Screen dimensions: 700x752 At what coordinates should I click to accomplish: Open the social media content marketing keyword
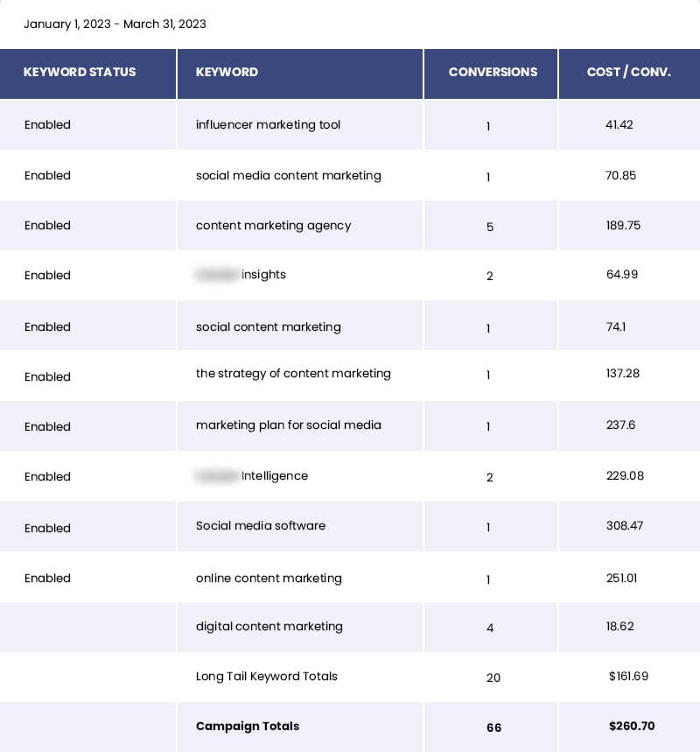click(288, 175)
